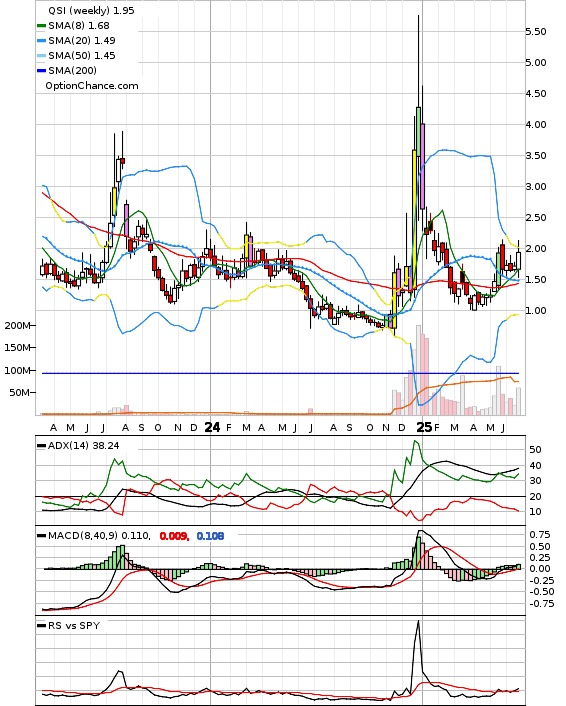
Task: Click the blue MACD value 0.108
Action: tap(210, 536)
